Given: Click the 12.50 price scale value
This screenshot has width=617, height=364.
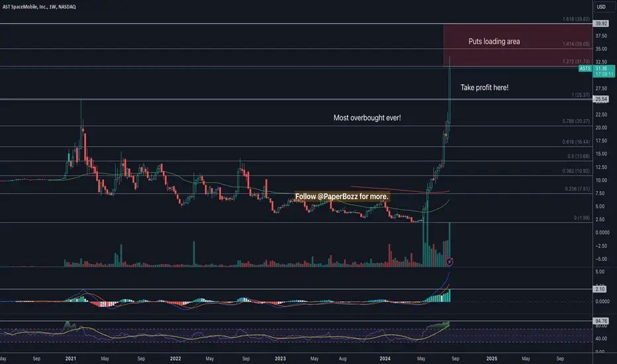Looking at the screenshot, I should (601, 167).
